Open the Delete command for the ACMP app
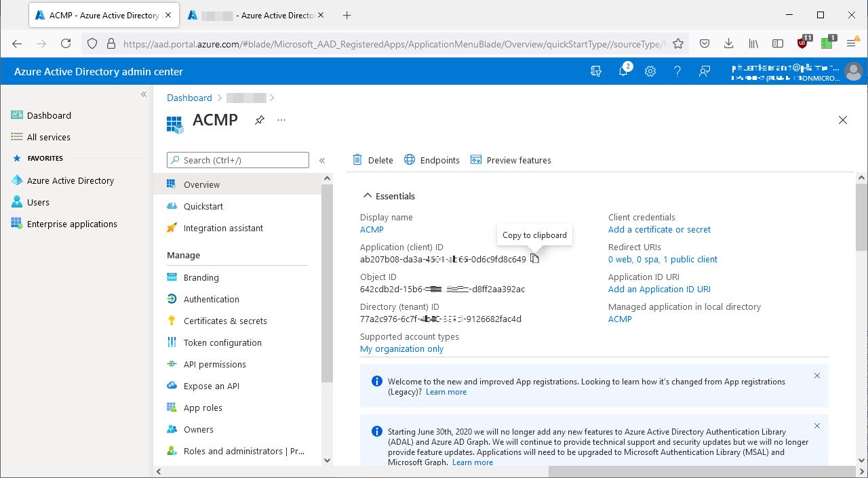The image size is (868, 478). pos(372,160)
